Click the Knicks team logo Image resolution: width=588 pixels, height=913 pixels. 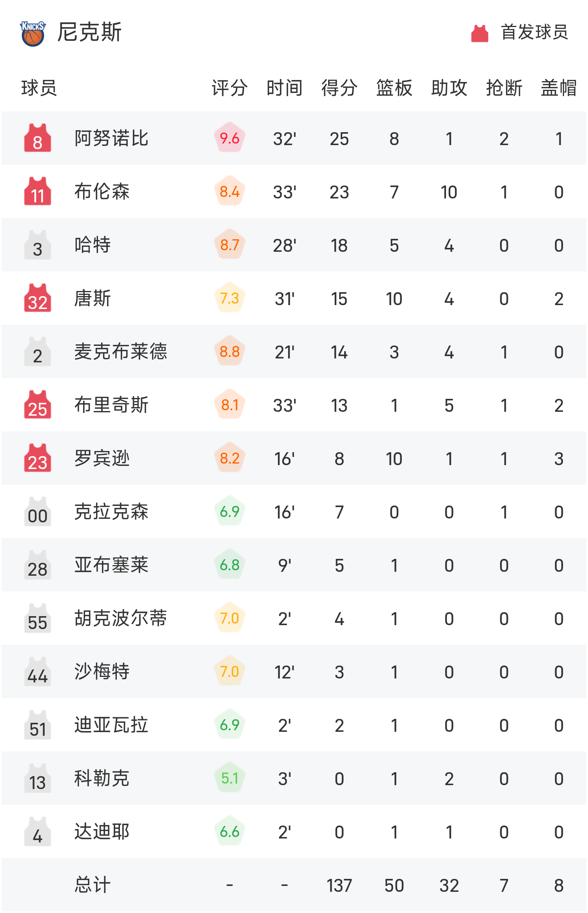pyautogui.click(x=33, y=33)
